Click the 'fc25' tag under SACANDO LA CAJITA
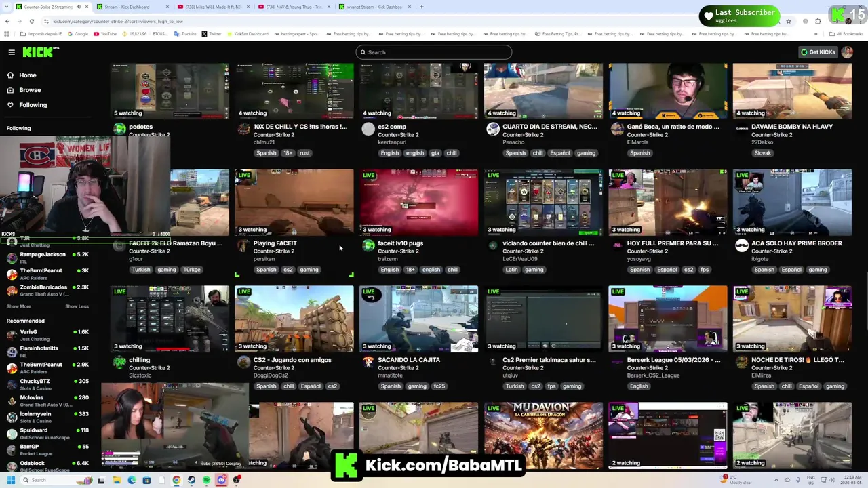This screenshot has width=868, height=488. [439, 386]
